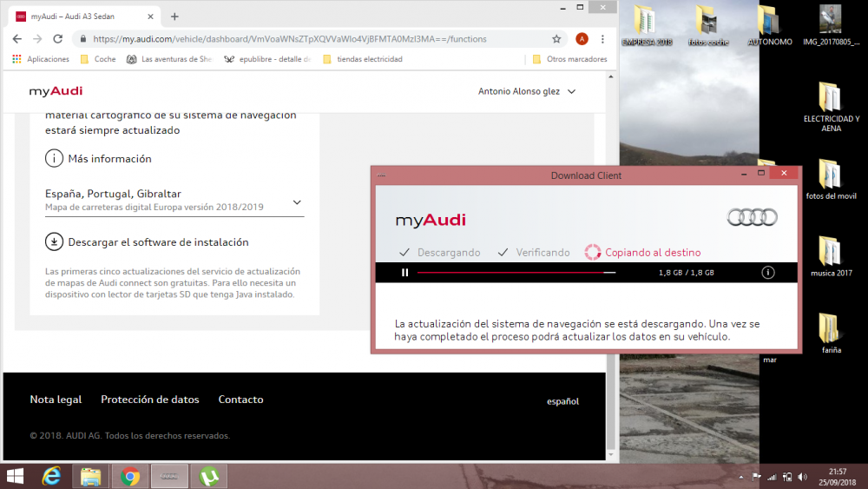Image resolution: width=868 pixels, height=489 pixels.
Task: Show hidden tray icons arrow
Action: (740, 477)
